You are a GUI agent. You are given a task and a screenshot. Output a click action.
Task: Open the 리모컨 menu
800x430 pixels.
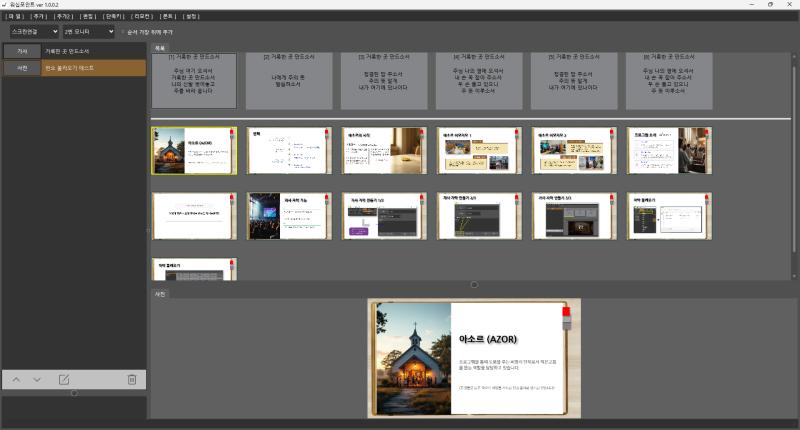(x=142, y=17)
